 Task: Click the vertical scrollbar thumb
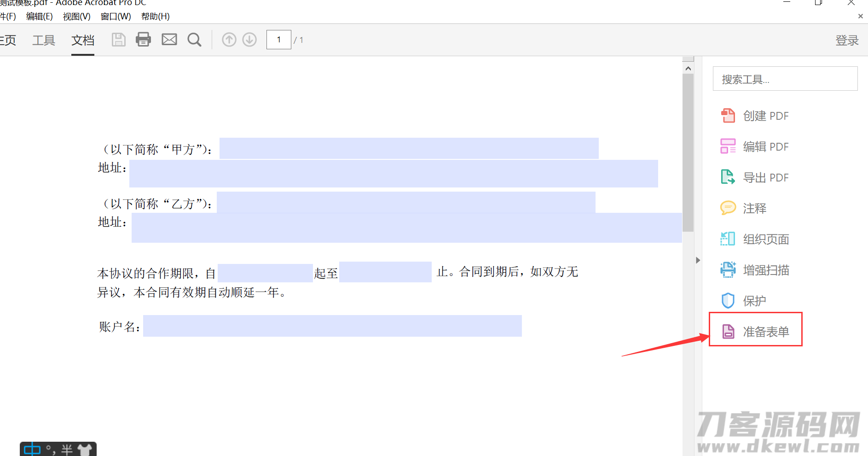point(688,153)
